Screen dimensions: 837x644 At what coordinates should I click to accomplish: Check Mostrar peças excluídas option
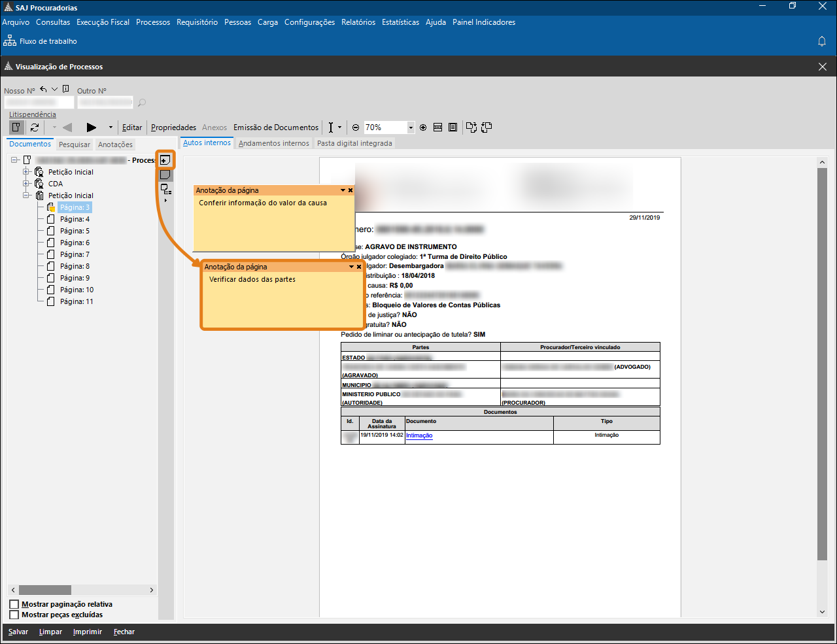coord(14,615)
